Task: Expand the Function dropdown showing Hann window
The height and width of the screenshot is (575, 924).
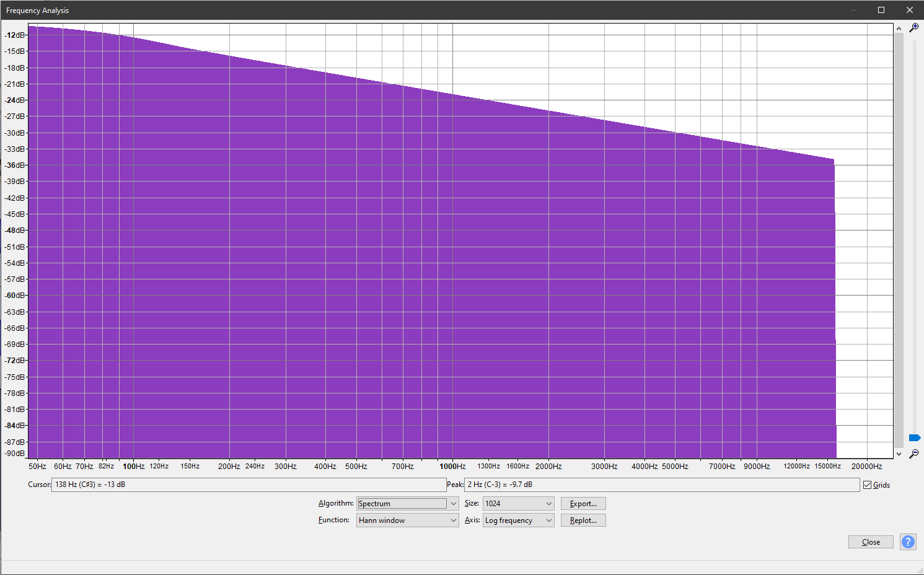Action: [x=407, y=520]
